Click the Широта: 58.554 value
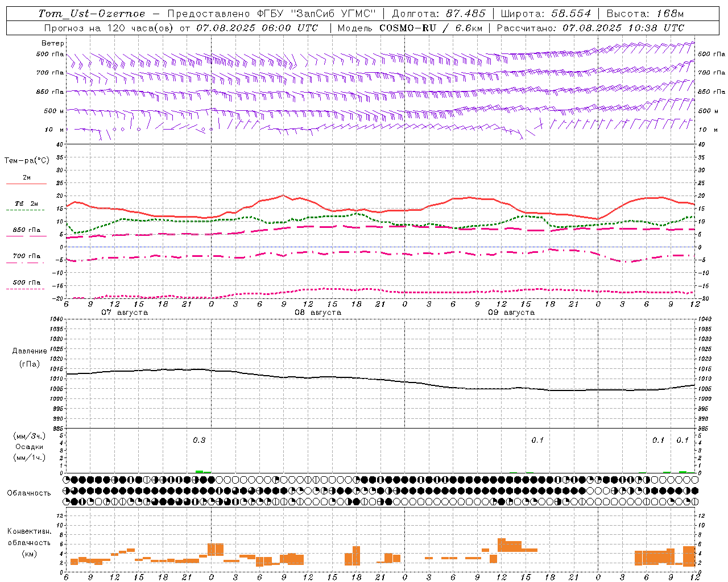This screenshot has height=582, width=728. (546, 14)
